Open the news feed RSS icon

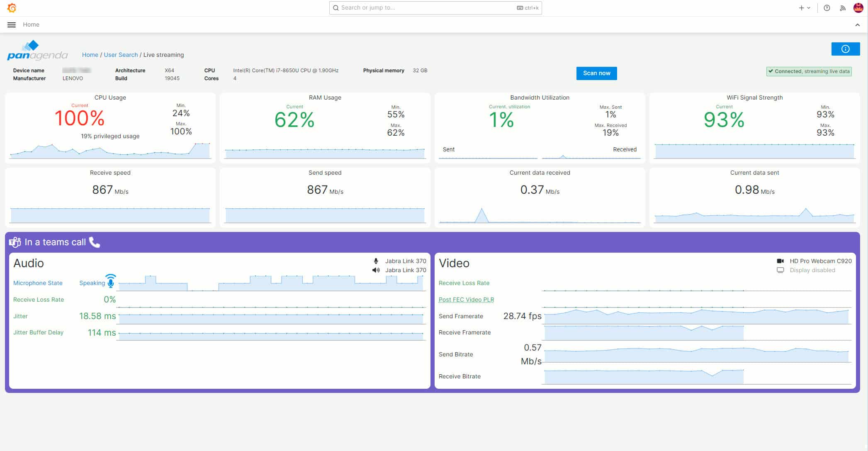(x=842, y=8)
